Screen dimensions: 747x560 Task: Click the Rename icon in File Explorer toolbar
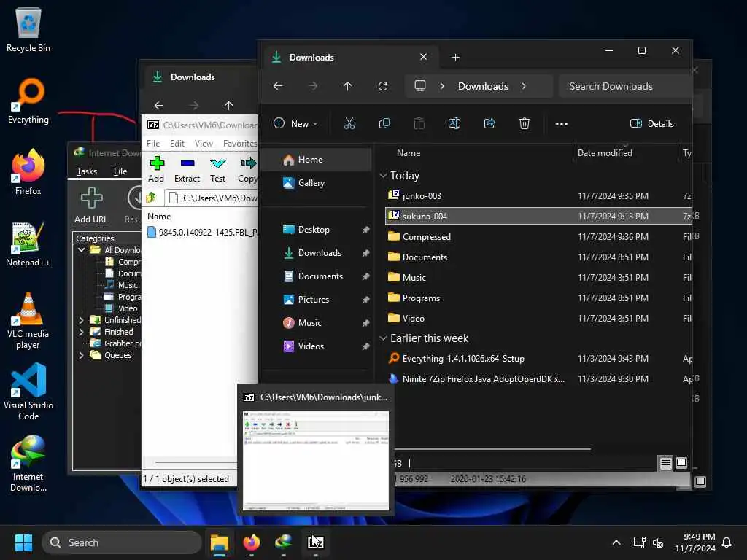tap(454, 124)
